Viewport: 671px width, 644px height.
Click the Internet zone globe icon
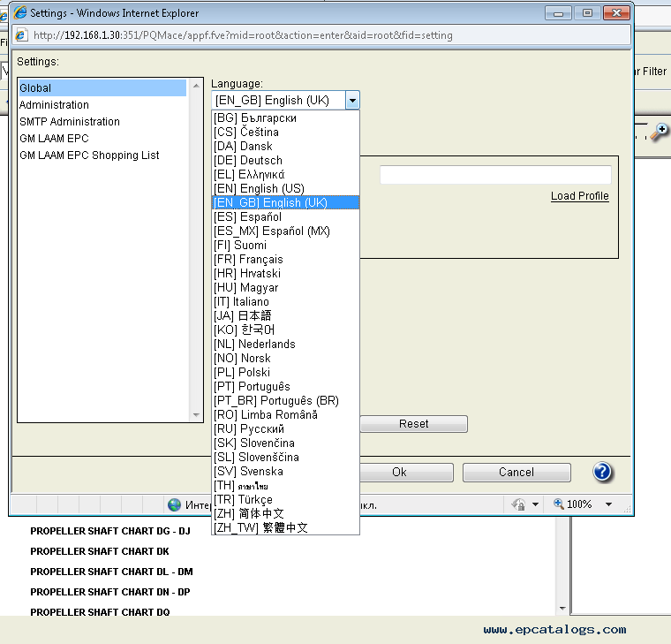click(175, 504)
